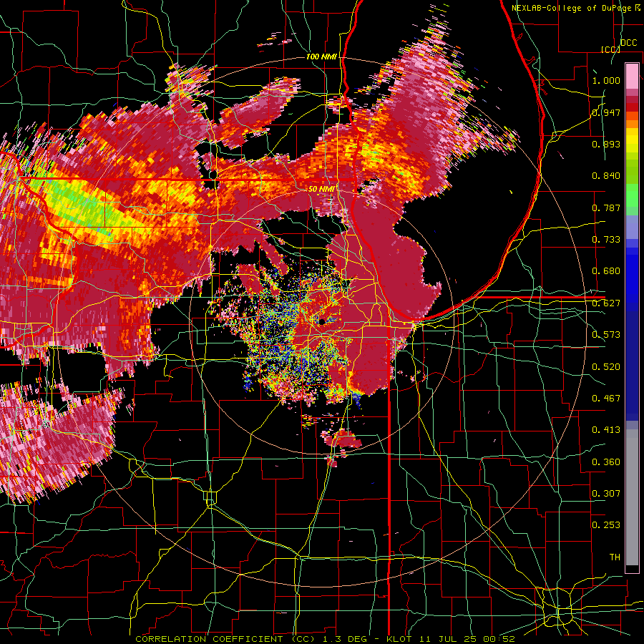Select the 0.360 scale value
The height and width of the screenshot is (644, 644).
pos(606,462)
